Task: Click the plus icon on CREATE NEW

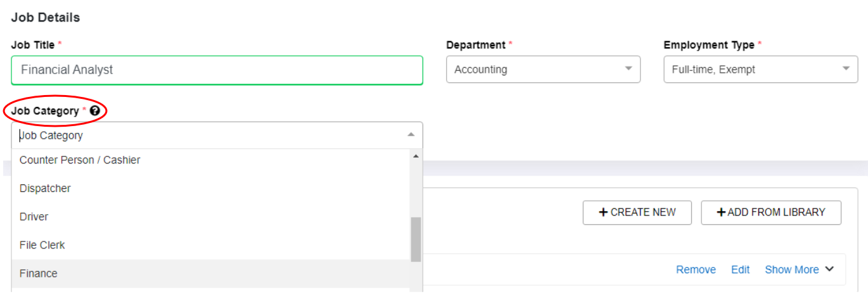Action: point(603,212)
